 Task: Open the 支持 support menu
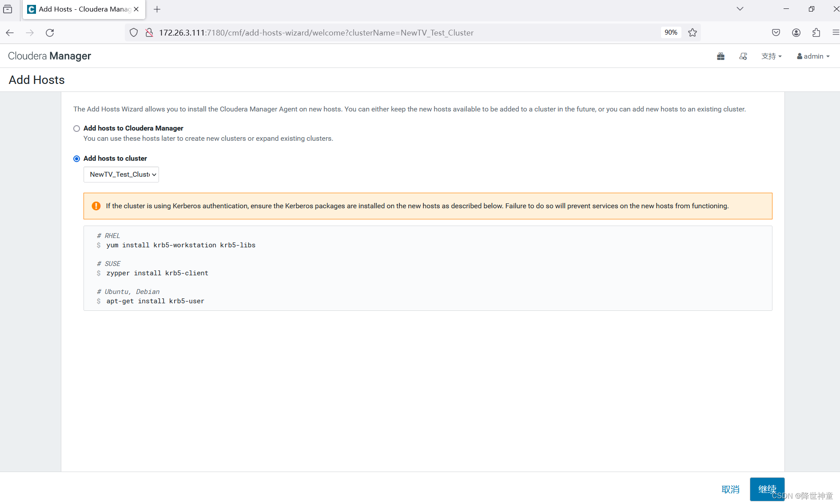point(772,56)
